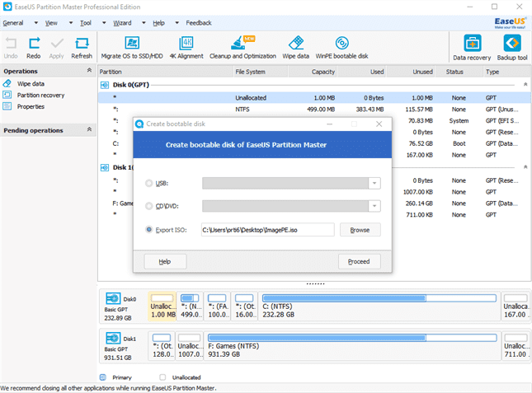
Task: Select Disk0 icon in disk map
Action: pos(113,298)
